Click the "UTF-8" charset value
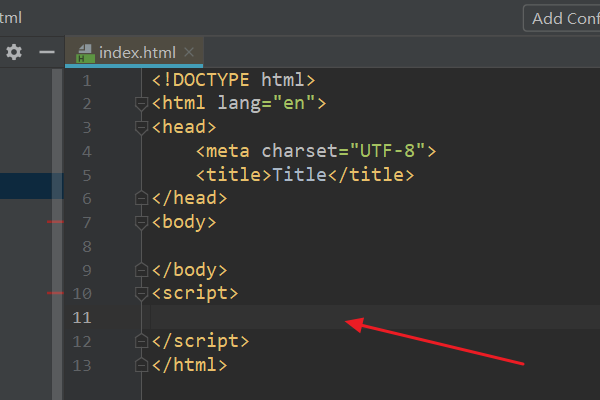 [x=388, y=151]
